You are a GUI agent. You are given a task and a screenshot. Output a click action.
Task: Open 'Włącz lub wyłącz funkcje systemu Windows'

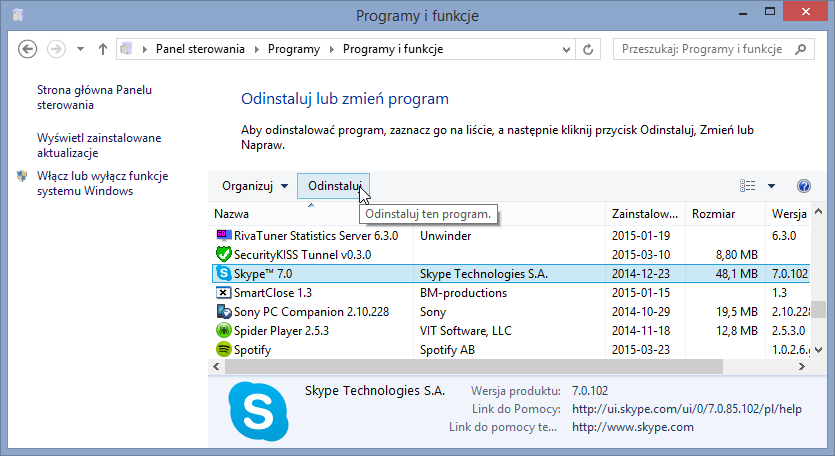[102, 183]
